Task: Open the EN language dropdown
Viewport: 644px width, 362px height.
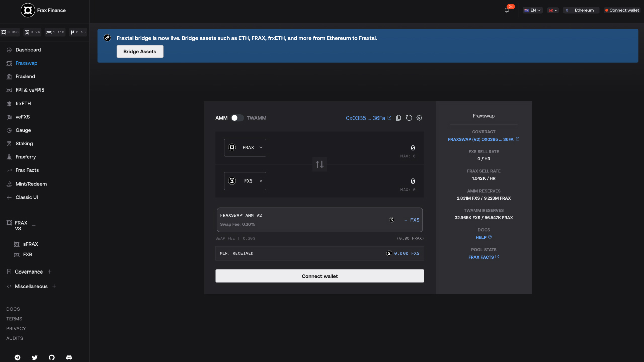Action: [x=533, y=10]
